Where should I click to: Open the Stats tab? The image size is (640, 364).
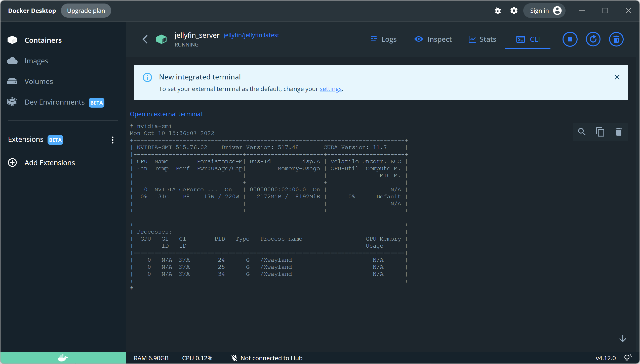[x=482, y=39]
